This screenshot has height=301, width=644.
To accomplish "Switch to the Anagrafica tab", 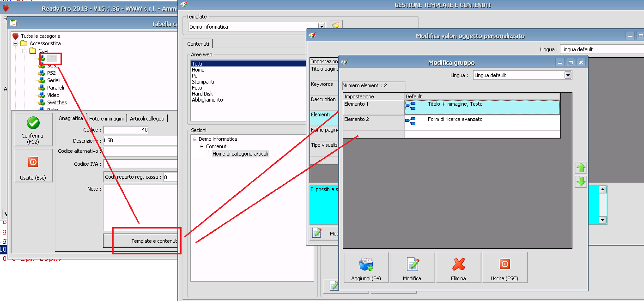I will point(71,118).
